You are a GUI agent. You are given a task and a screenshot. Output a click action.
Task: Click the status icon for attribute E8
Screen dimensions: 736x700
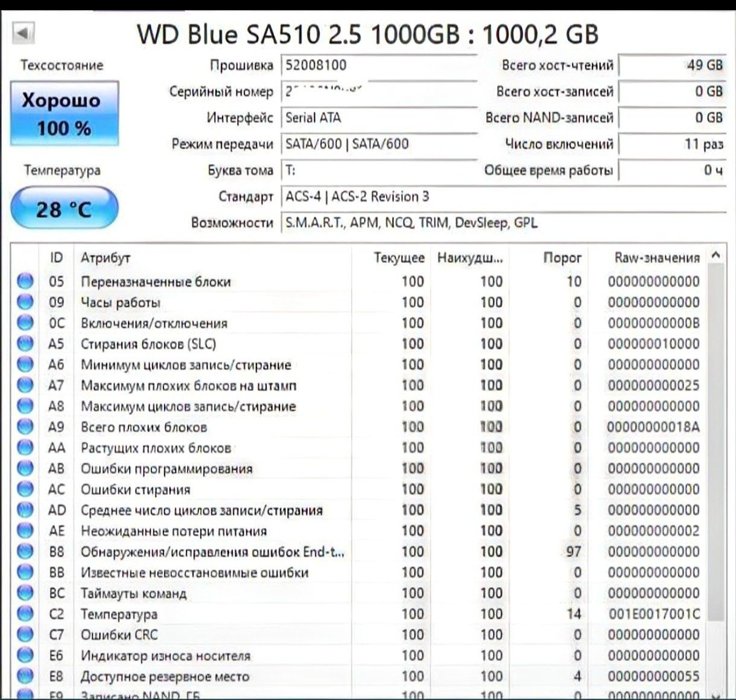(25, 676)
